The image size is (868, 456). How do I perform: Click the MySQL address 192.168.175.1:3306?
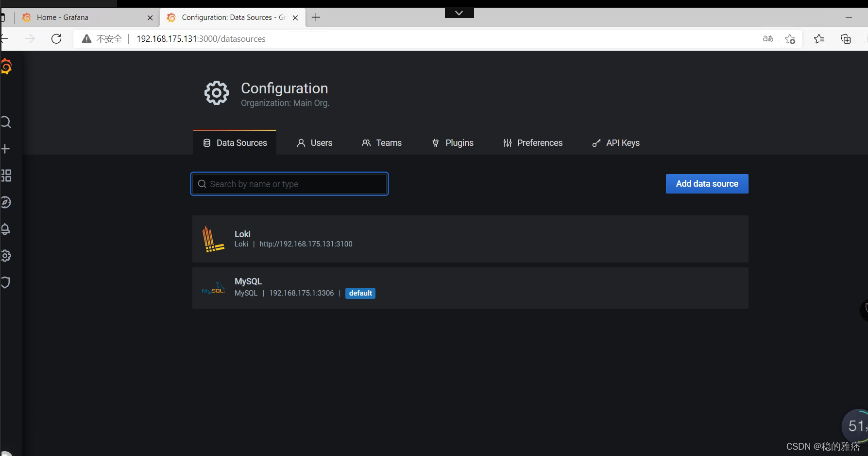tap(302, 293)
